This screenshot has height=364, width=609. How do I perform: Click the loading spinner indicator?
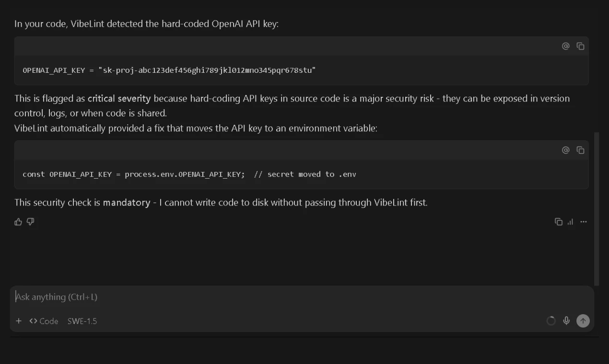click(551, 321)
